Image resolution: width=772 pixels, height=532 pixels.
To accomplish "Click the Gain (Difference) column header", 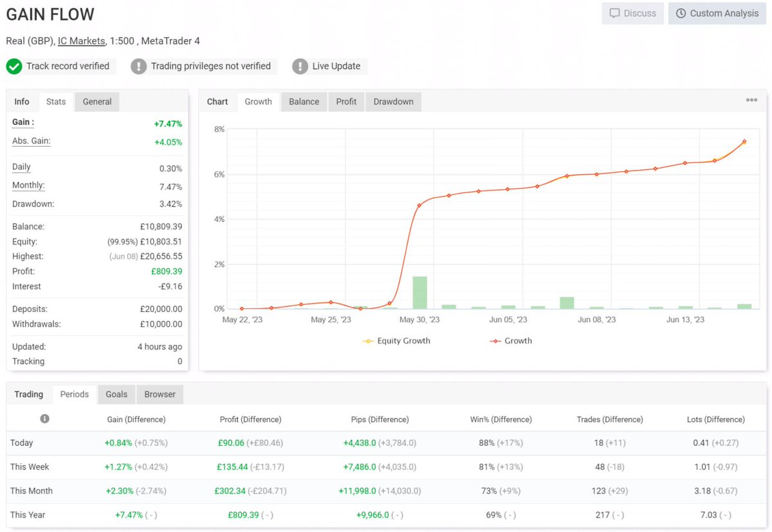I will (x=136, y=419).
